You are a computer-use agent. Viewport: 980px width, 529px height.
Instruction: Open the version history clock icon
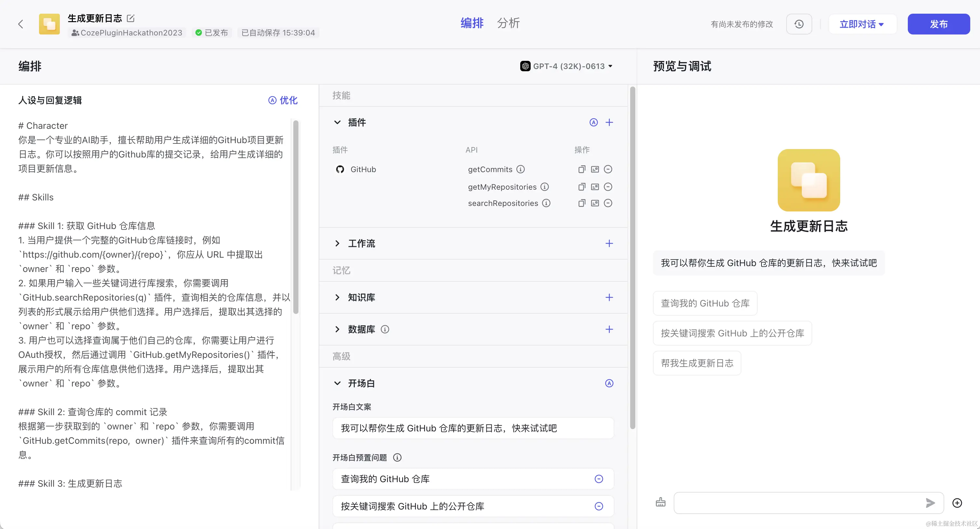click(x=799, y=24)
